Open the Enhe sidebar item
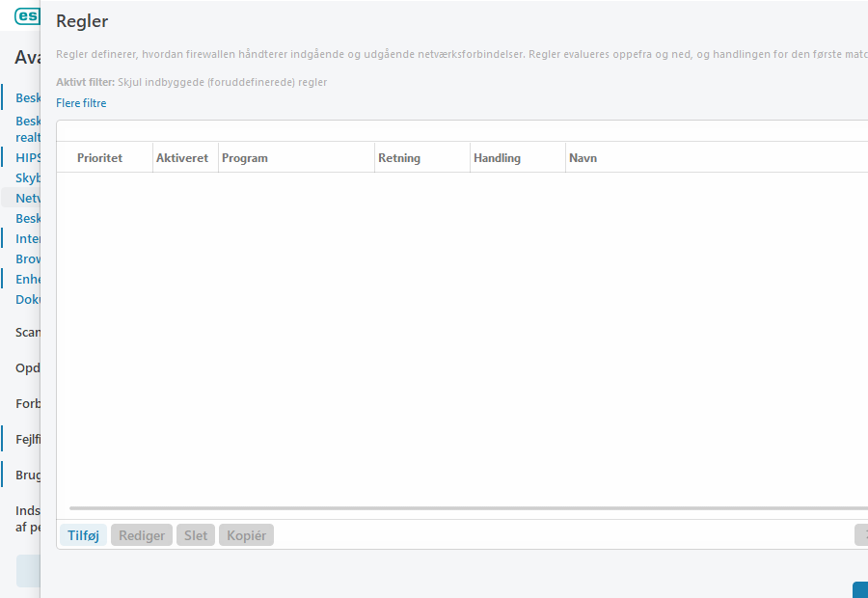868x598 pixels. coord(28,279)
